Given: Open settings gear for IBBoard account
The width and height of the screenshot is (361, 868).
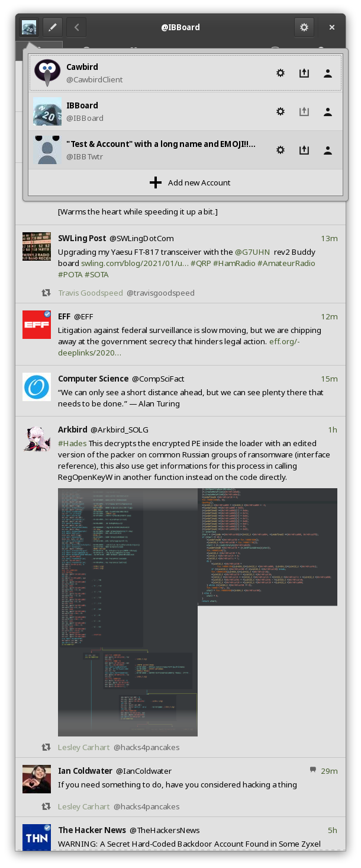Looking at the screenshot, I should point(281,111).
